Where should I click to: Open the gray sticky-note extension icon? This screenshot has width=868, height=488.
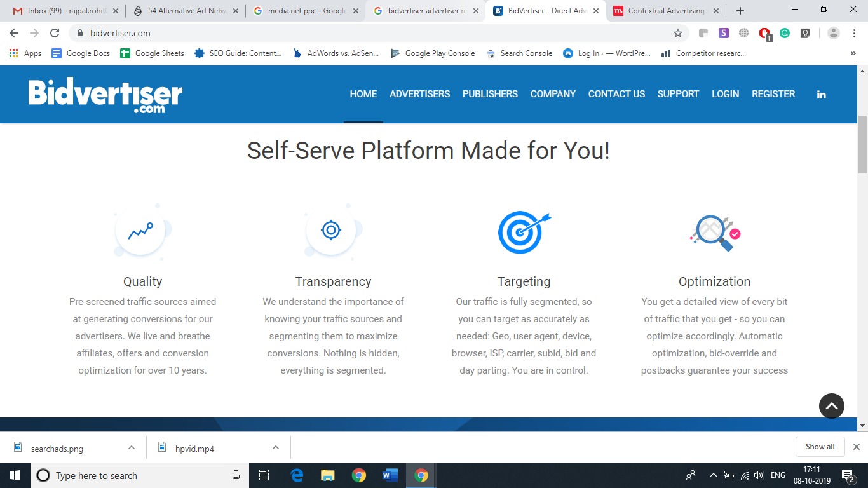click(x=703, y=33)
